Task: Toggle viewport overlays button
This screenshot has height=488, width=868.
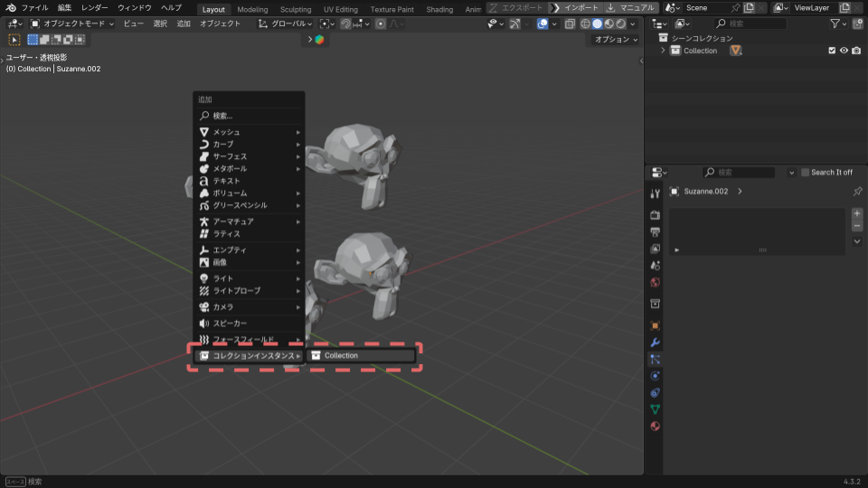Action: (542, 23)
